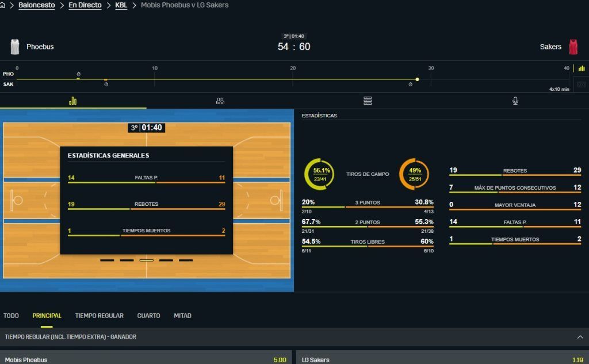Collapse the Tiempo Regular Ganador market chevron
Screen dimensions: 589x364
click(580, 337)
